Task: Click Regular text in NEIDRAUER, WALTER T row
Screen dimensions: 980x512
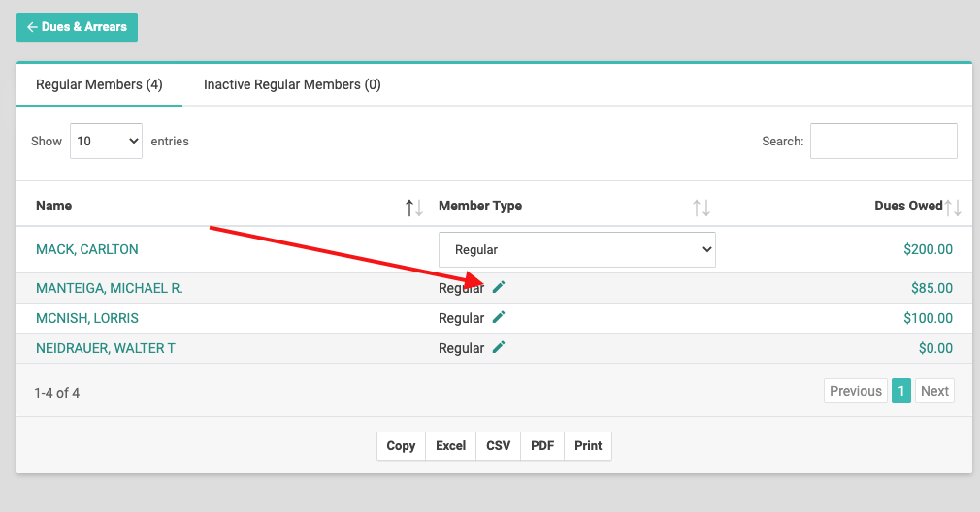Action: pyautogui.click(x=461, y=348)
